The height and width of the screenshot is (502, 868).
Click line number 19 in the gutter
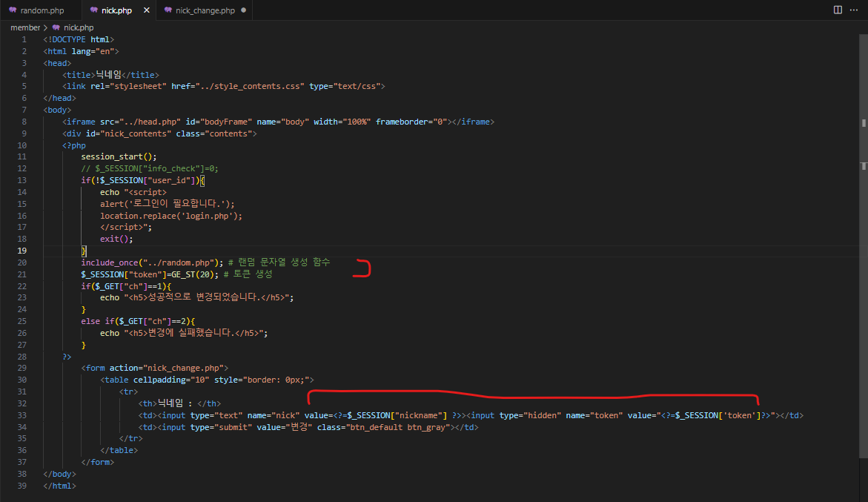(x=21, y=251)
